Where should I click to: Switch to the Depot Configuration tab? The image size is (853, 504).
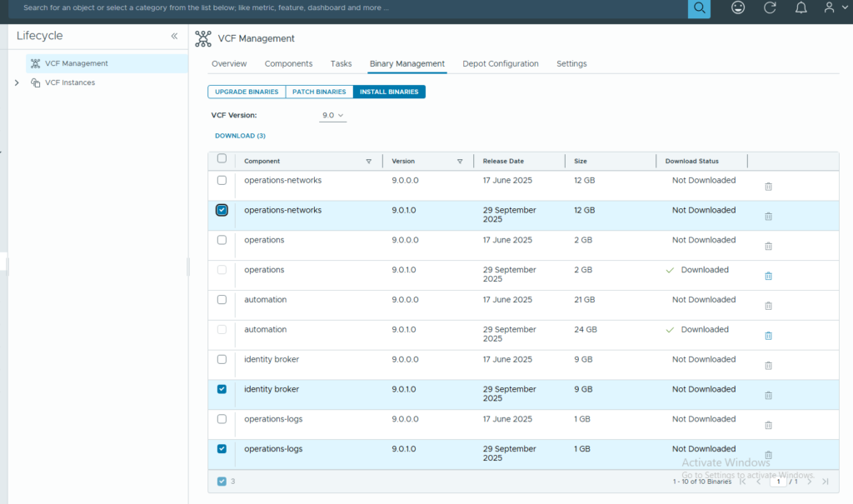point(500,64)
